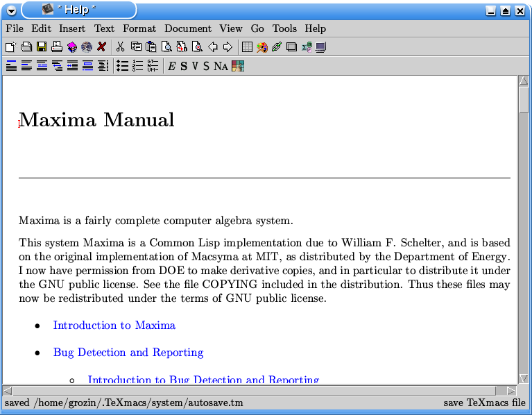Image resolution: width=532 pixels, height=415 pixels.
Task: Click the second paragraph icon with short blue line
Action: pos(26,65)
